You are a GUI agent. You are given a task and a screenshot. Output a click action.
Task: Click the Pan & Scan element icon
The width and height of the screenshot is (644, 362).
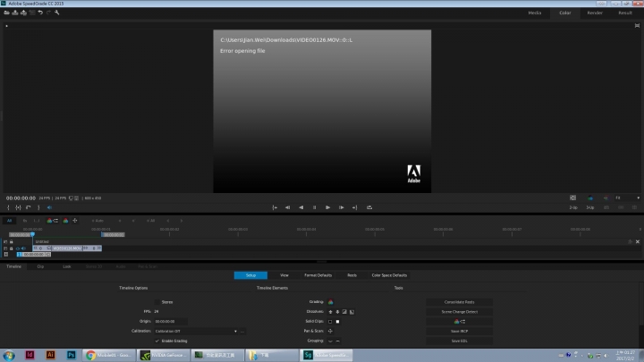click(330, 332)
